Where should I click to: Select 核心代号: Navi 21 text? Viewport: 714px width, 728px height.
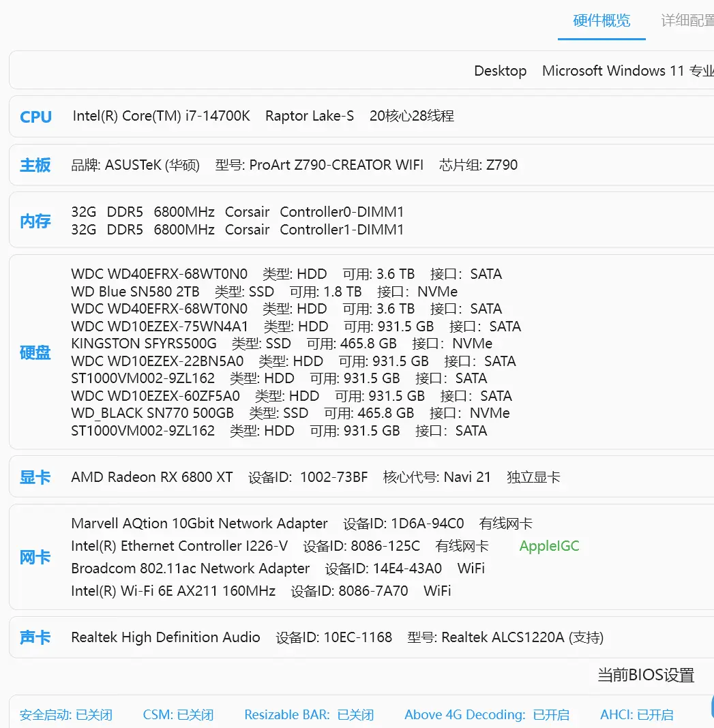click(x=436, y=477)
